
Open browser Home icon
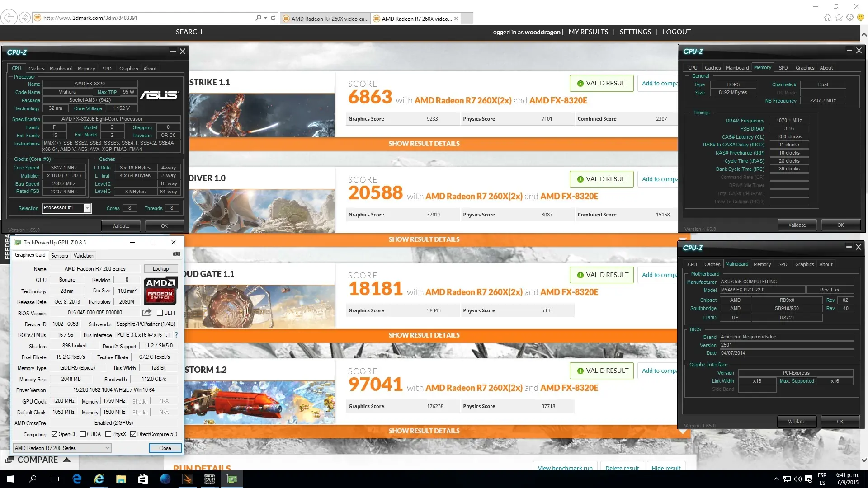(827, 18)
